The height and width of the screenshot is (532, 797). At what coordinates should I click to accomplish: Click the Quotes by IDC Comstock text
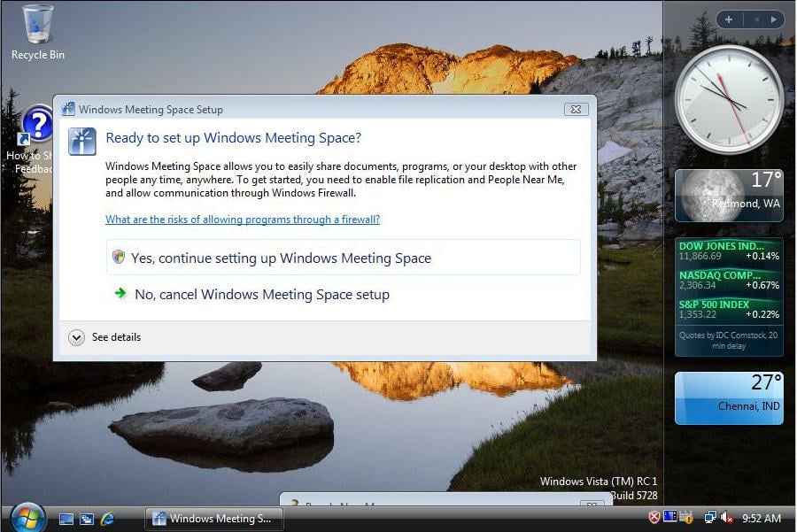click(729, 341)
